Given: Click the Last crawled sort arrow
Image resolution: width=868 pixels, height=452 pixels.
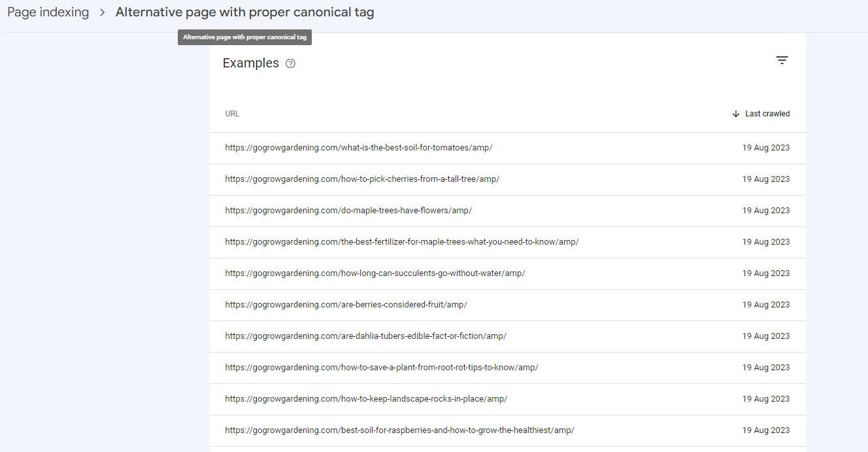Looking at the screenshot, I should pos(736,114).
